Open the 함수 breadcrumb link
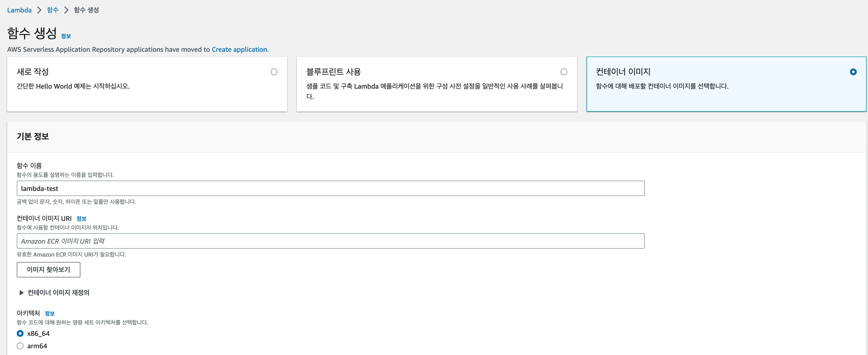868x355 pixels. point(53,10)
